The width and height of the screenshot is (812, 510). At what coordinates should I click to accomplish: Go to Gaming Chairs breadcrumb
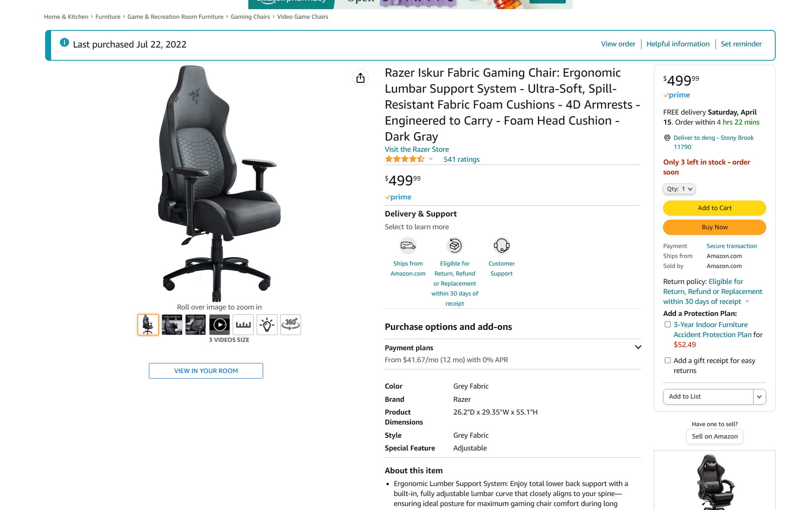click(x=250, y=17)
